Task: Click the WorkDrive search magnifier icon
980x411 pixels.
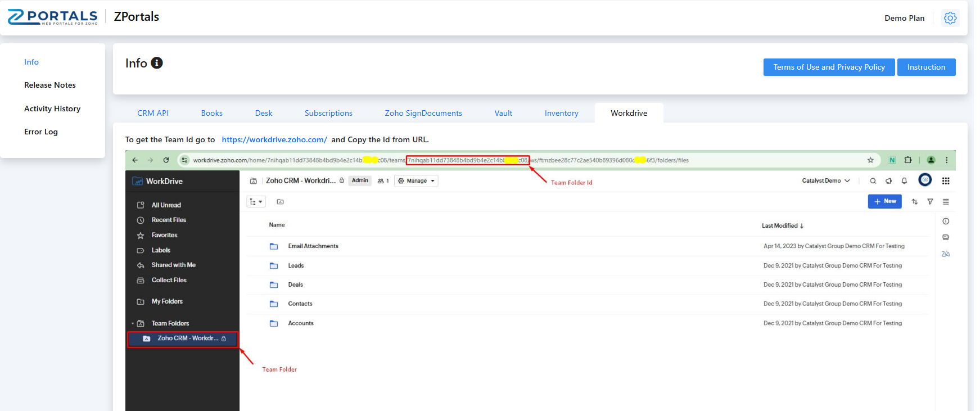Action: [873, 181]
